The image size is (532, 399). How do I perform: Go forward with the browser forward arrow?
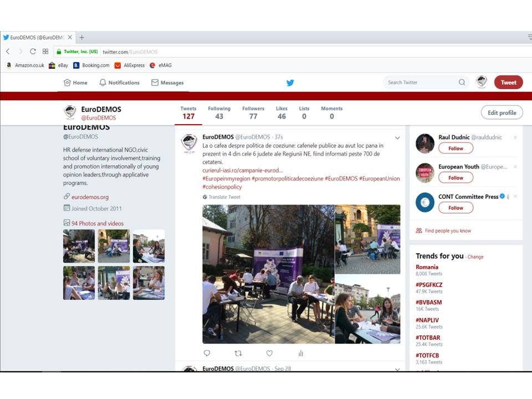pos(21,52)
